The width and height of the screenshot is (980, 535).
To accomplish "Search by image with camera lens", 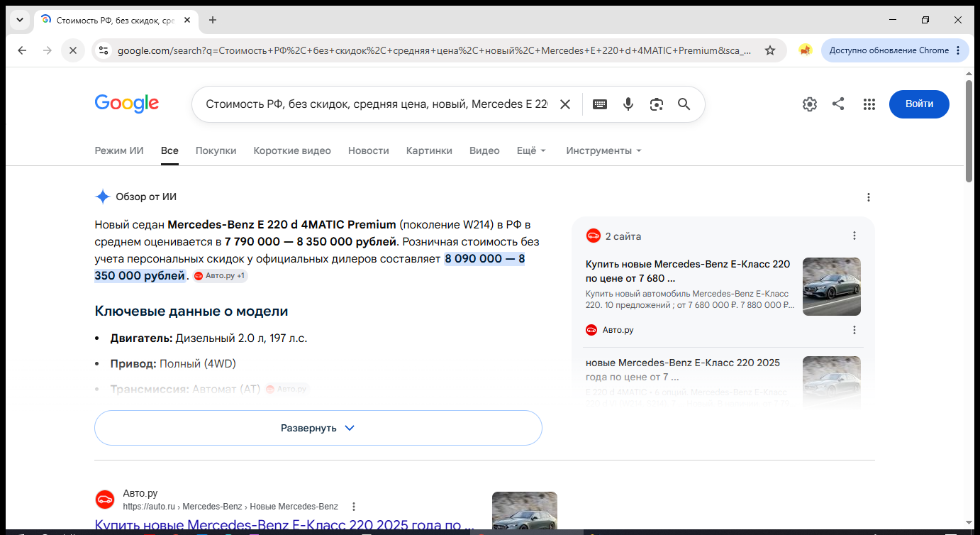I will [657, 104].
